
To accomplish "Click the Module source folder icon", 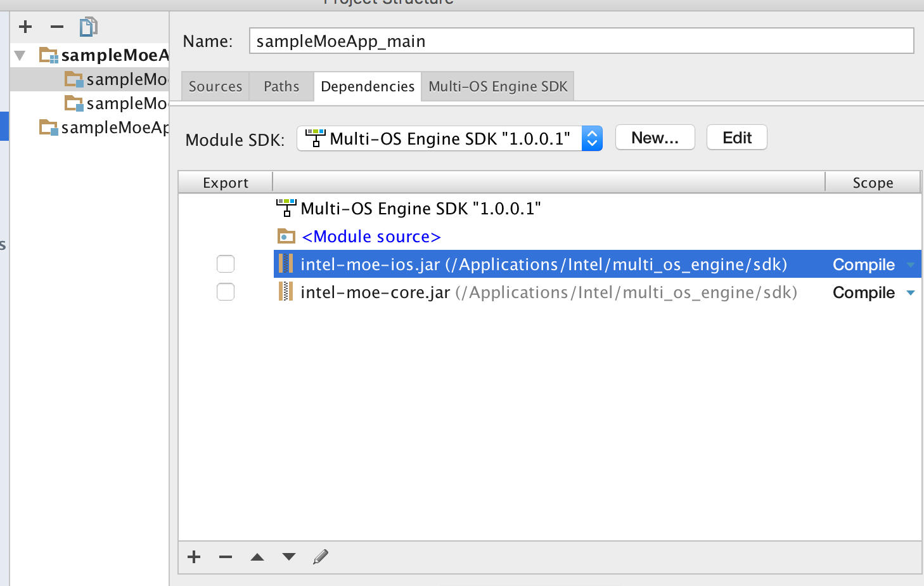I will (x=286, y=237).
